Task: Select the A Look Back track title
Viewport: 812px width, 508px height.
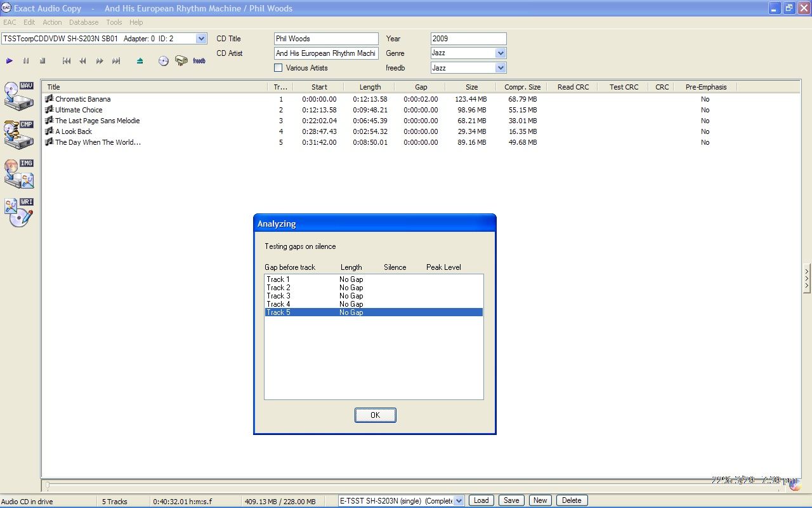Action: (x=74, y=131)
